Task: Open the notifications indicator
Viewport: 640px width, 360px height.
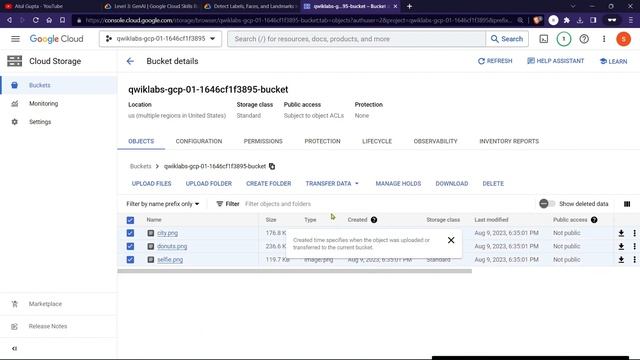Action: (x=564, y=39)
